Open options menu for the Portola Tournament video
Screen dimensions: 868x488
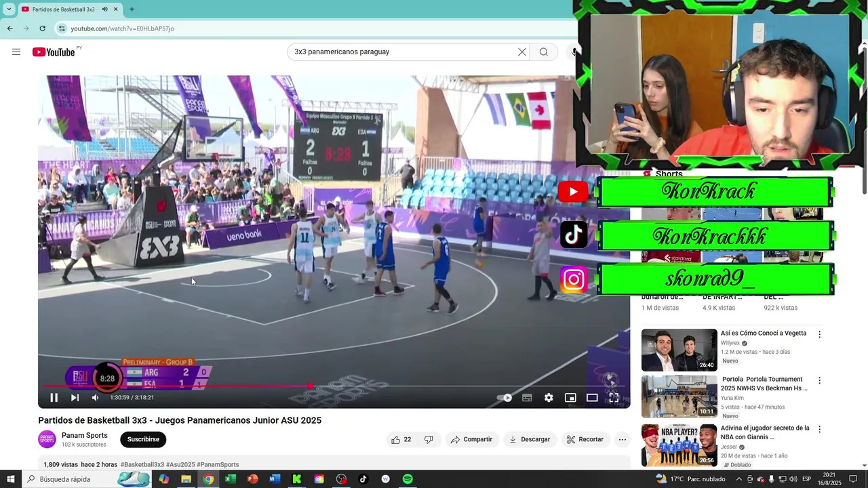(x=819, y=381)
